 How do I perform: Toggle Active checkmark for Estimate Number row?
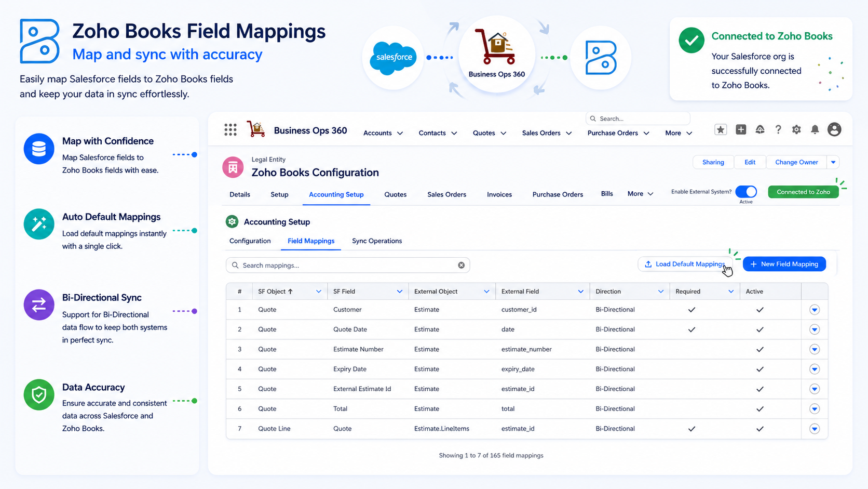760,349
